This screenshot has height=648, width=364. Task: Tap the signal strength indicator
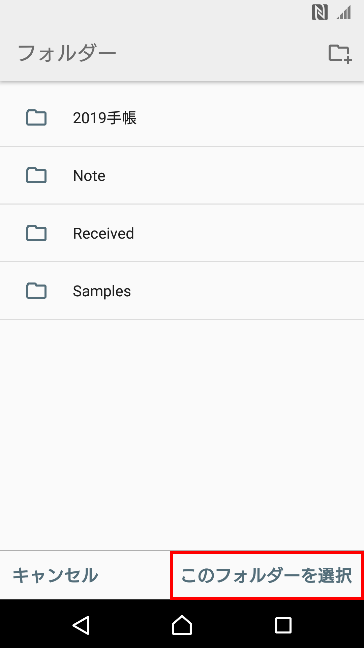point(344,13)
